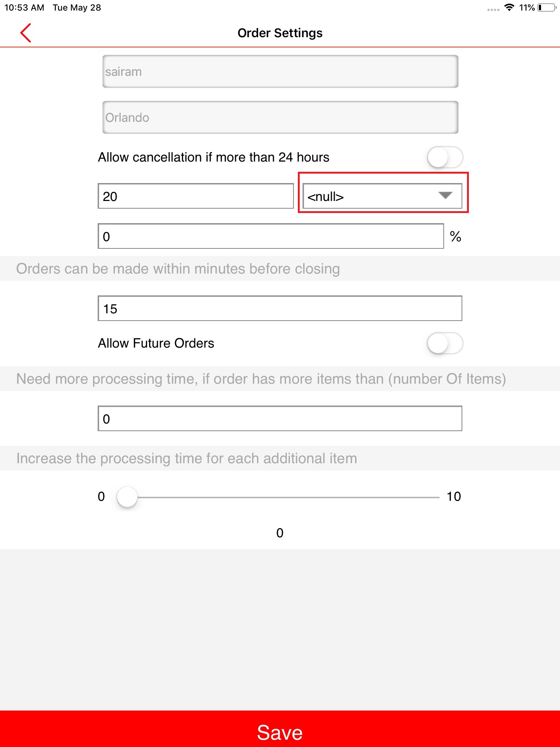
Task: Click the slider track near maximum 10
Action: coord(430,497)
